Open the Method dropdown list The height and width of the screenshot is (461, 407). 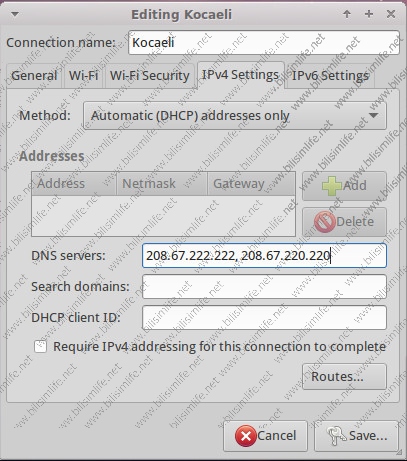click(x=235, y=116)
